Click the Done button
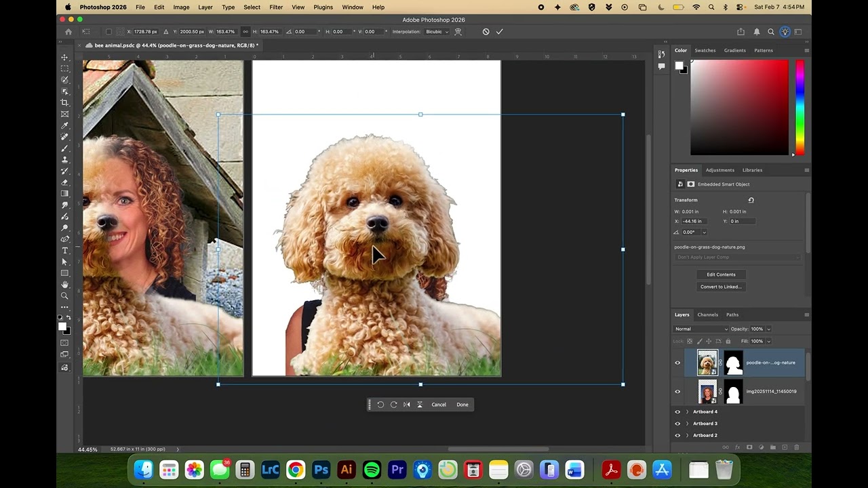 click(x=462, y=405)
